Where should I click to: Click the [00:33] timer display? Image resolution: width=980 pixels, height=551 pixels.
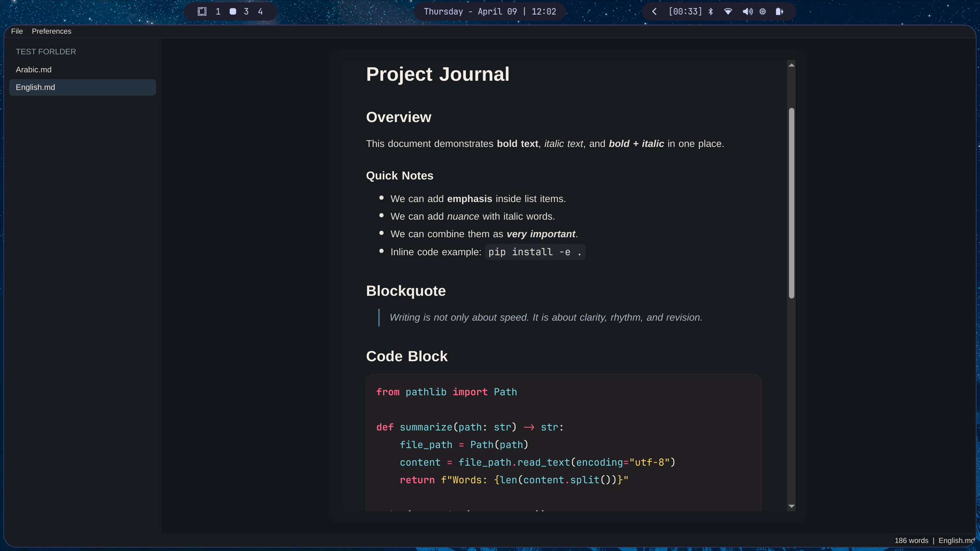coord(685,11)
